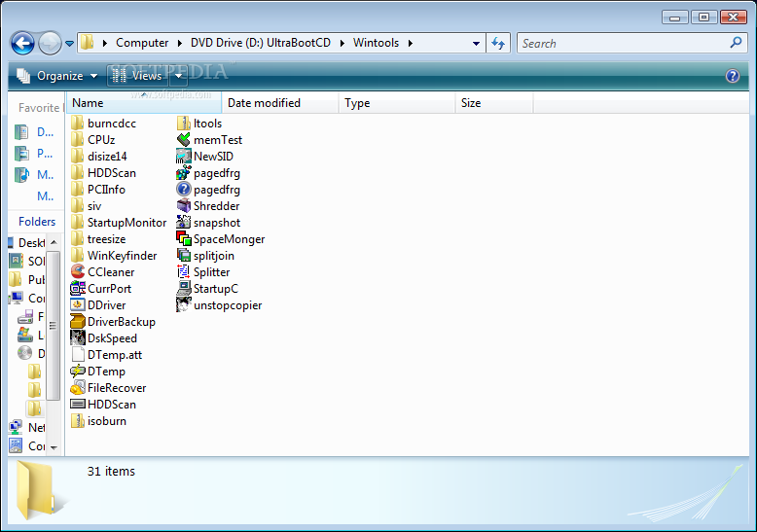757x532 pixels.
Task: Select the DTemp.att blank file icon
Action: tap(77, 354)
